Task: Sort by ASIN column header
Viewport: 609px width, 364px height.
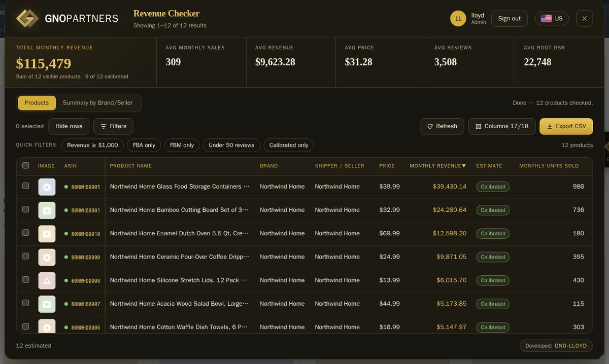Action: tap(71, 166)
